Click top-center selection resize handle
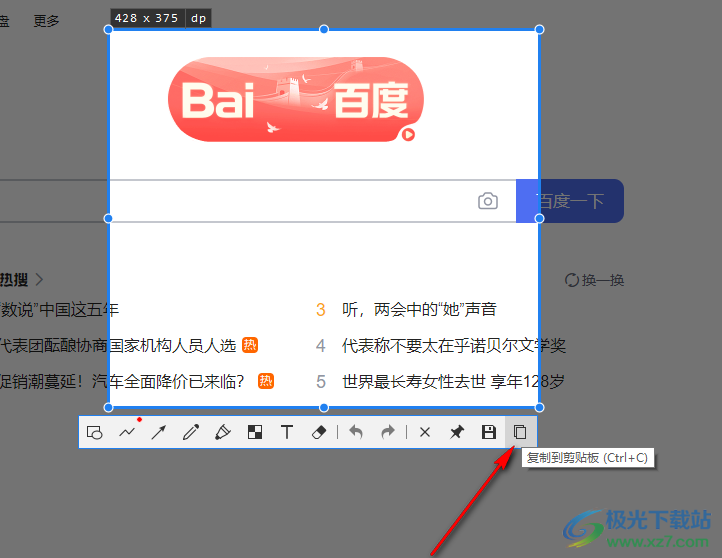The image size is (722, 558). click(324, 29)
